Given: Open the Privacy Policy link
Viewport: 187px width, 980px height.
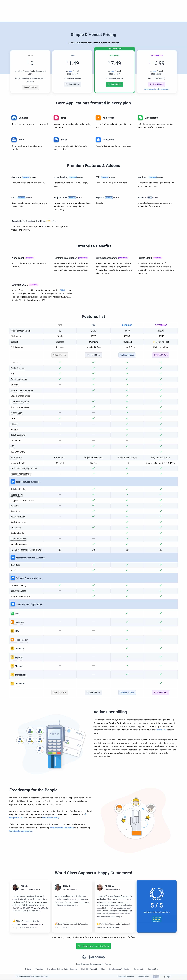Looking at the screenshot, I should [143, 977].
